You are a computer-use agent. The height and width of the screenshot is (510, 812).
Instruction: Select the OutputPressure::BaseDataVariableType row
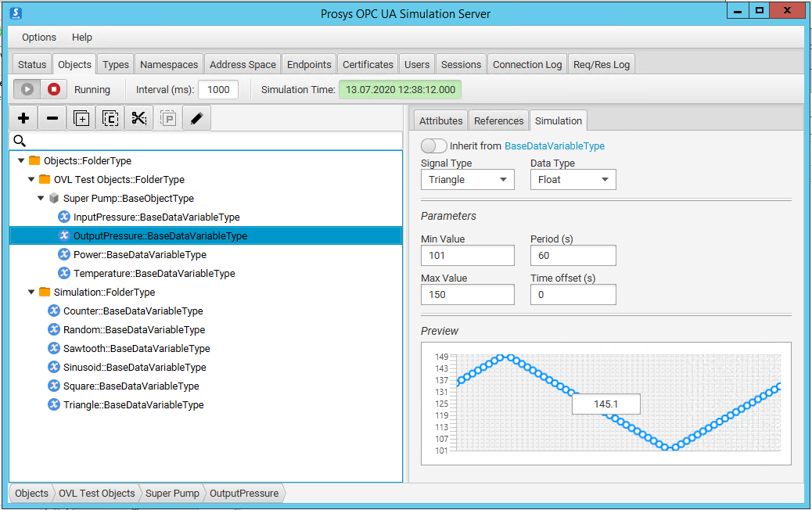tap(206, 235)
